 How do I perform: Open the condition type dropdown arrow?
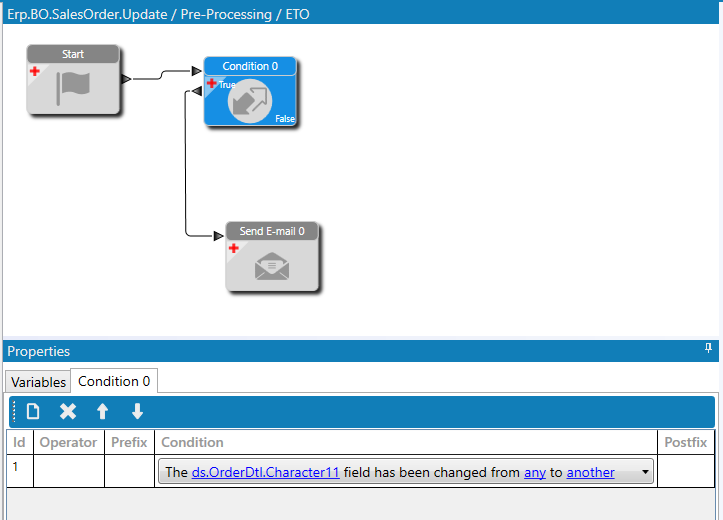point(645,472)
